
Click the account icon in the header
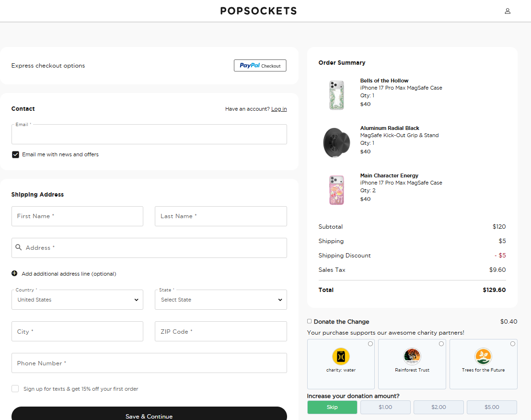(x=508, y=11)
